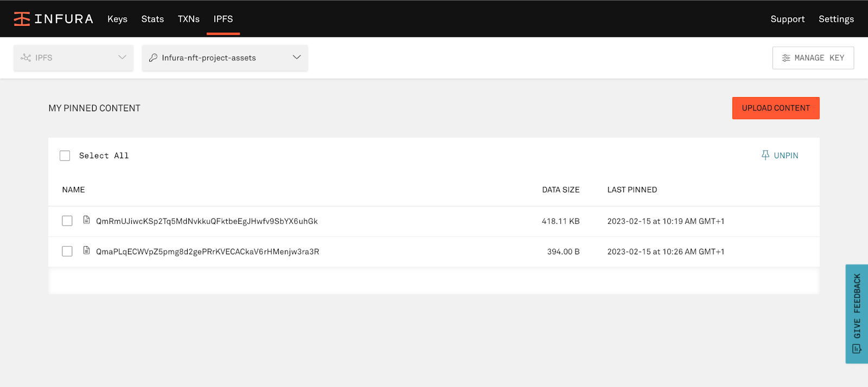The width and height of the screenshot is (868, 387).
Task: Open the Keys tab
Action: click(x=117, y=19)
